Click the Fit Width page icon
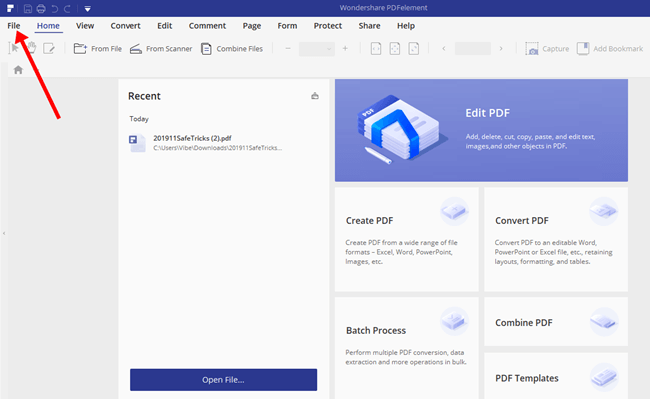This screenshot has width=650, height=399. tap(376, 48)
